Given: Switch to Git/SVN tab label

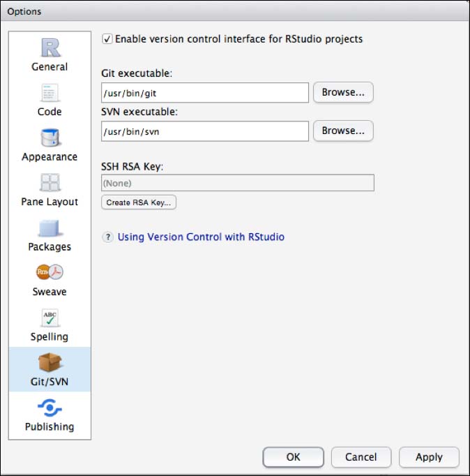Looking at the screenshot, I should coord(50,382).
